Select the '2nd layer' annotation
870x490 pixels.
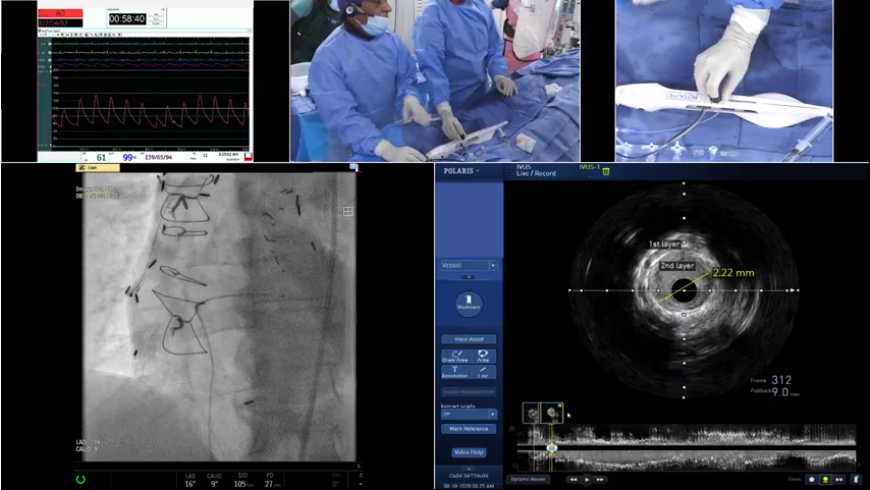677,266
